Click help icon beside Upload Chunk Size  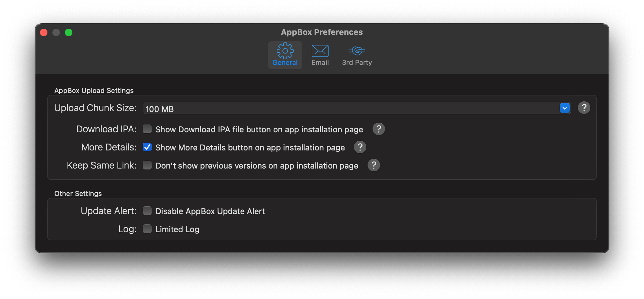[584, 108]
